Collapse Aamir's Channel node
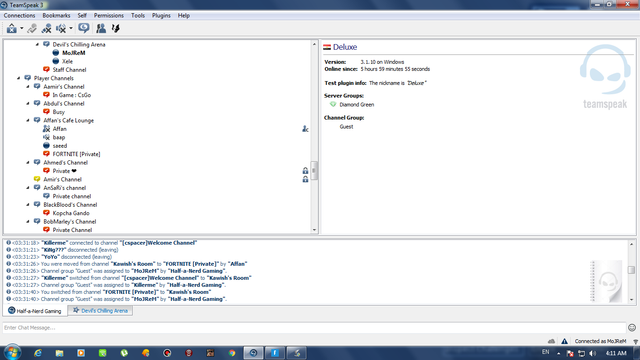This screenshot has height=360, width=640. pyautogui.click(x=28, y=87)
